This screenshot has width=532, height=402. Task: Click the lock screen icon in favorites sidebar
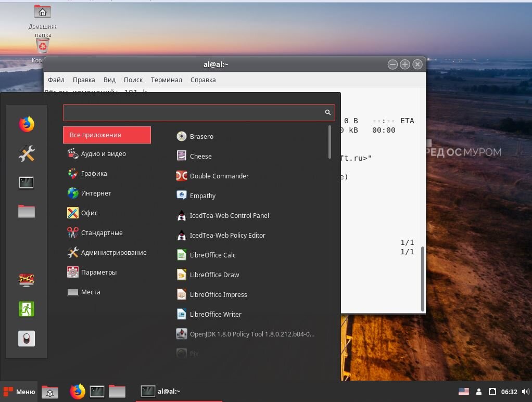pyautogui.click(x=27, y=280)
